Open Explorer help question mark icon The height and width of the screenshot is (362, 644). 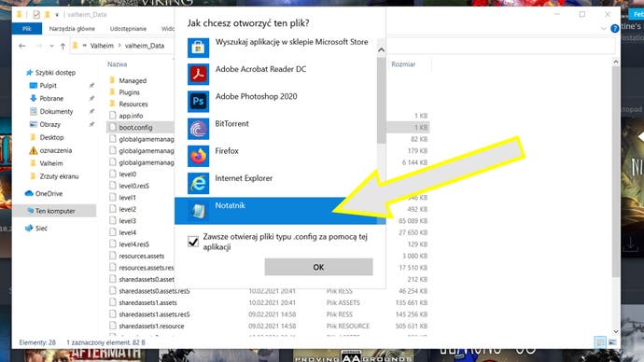tap(614, 28)
